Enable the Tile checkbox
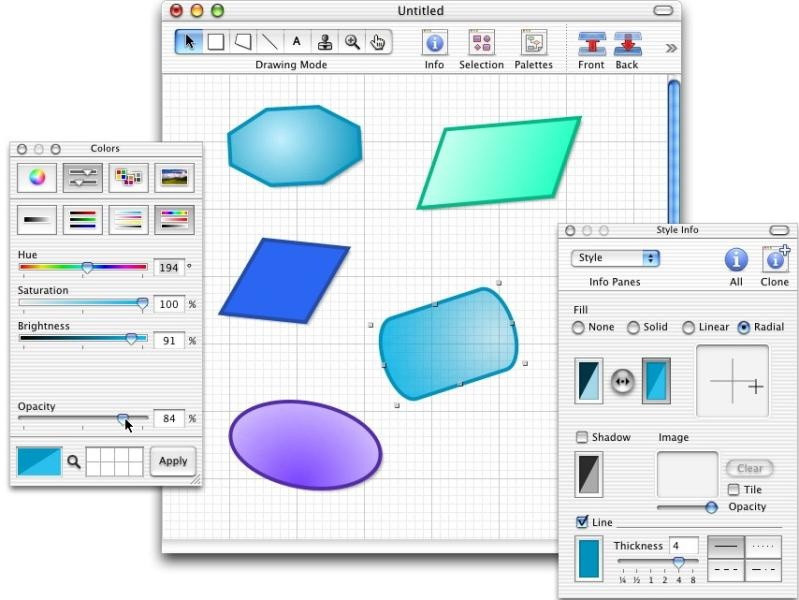This screenshot has height=600, width=799. (733, 489)
